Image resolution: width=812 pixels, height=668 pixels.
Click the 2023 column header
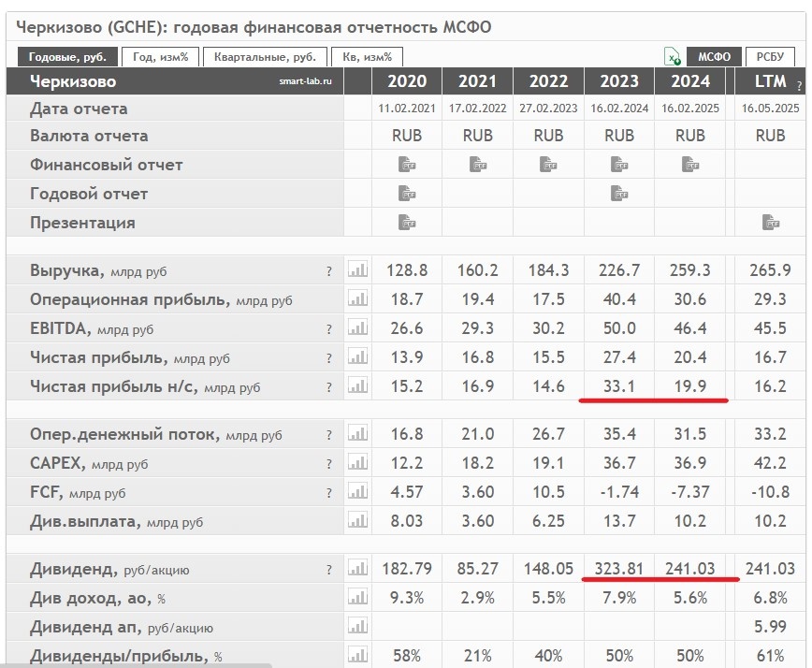coord(619,81)
